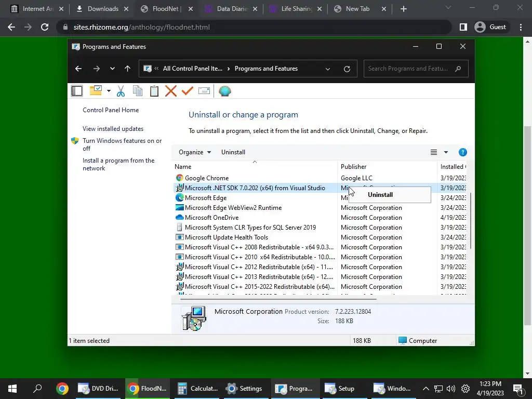Open the Organize dropdown menu
532x399 pixels.
(x=195, y=152)
